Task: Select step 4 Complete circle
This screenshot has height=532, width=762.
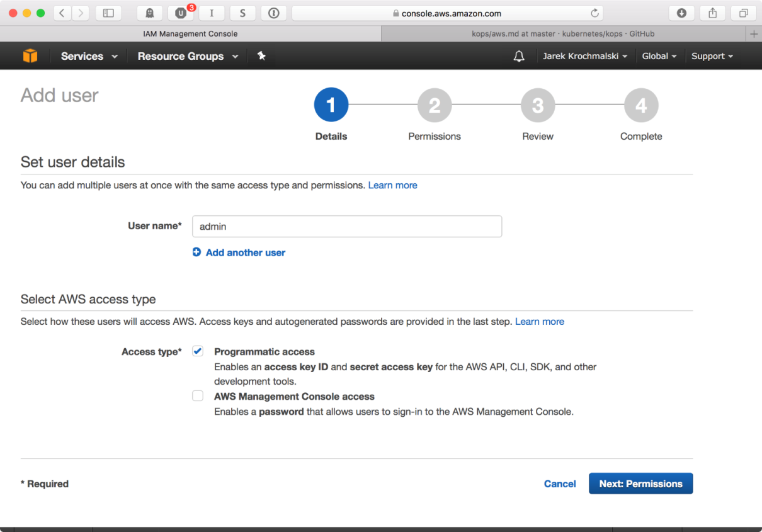Action: pyautogui.click(x=641, y=105)
